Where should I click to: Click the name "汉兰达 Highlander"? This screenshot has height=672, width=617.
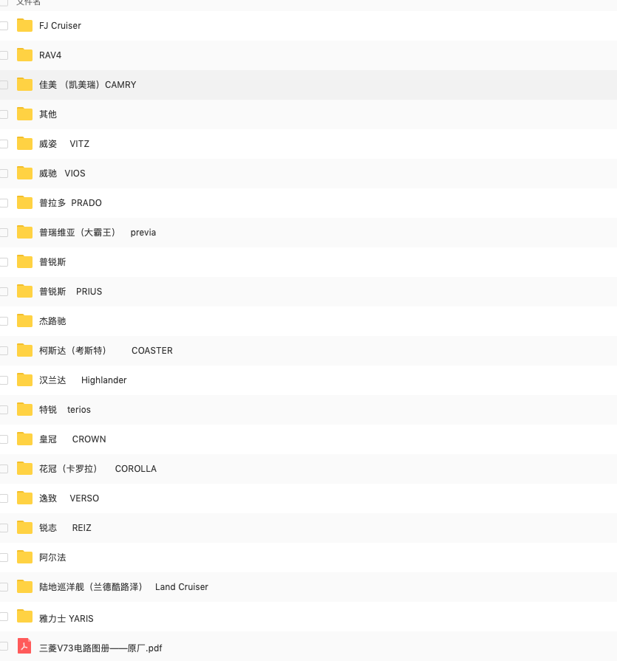coord(83,380)
